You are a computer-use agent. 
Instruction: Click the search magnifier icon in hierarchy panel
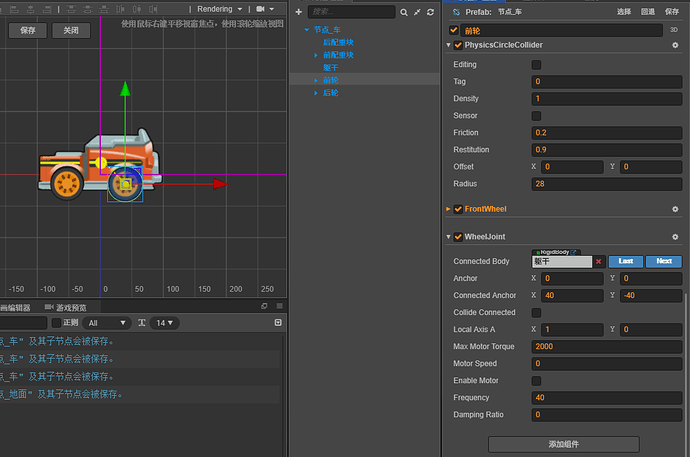pos(402,12)
